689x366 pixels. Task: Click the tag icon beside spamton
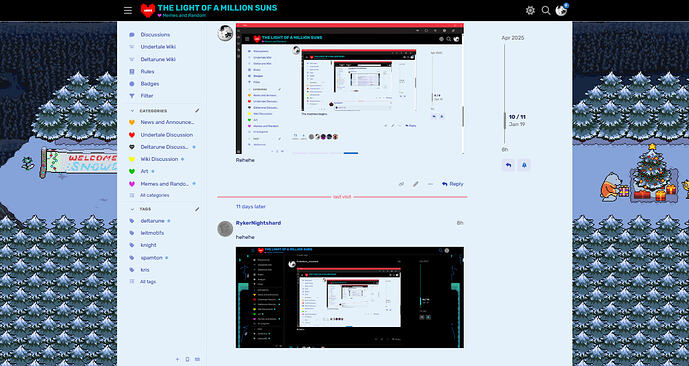[x=132, y=257]
